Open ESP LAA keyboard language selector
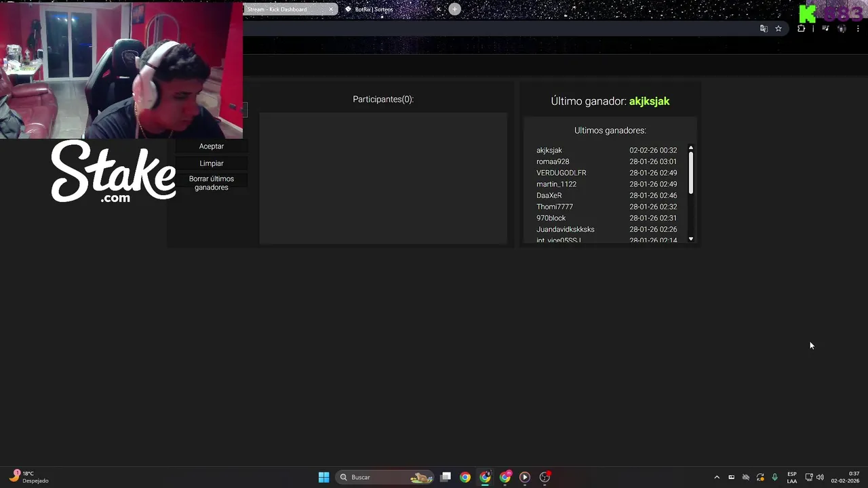868x488 pixels. pos(792,477)
